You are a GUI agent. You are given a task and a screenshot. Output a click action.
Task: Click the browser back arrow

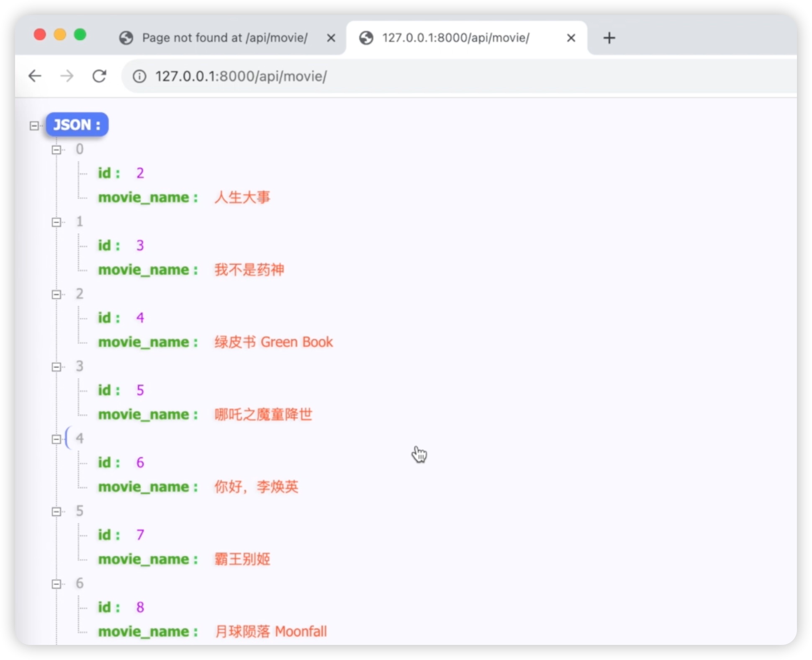coord(35,76)
